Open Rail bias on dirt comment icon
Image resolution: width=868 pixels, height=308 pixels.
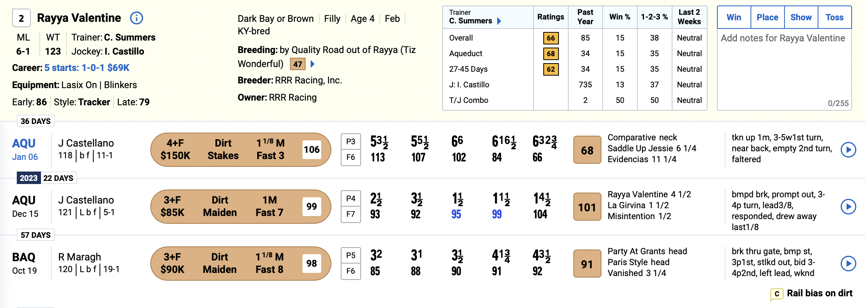[777, 294]
